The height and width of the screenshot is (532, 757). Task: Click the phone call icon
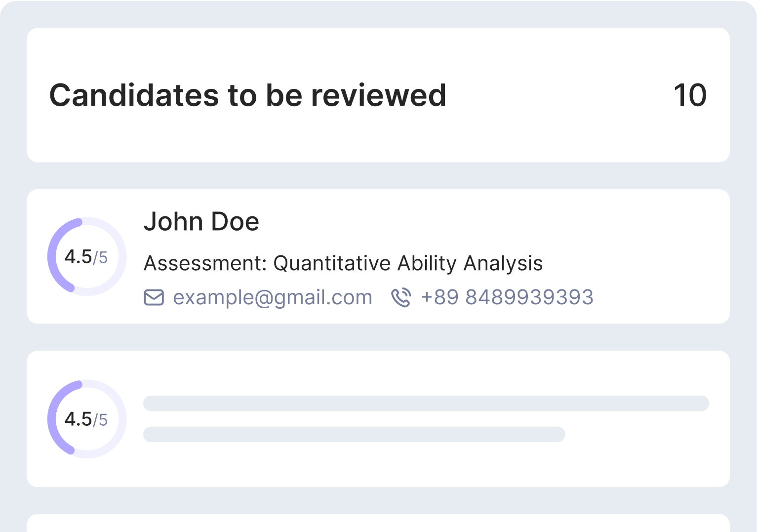coord(401,298)
